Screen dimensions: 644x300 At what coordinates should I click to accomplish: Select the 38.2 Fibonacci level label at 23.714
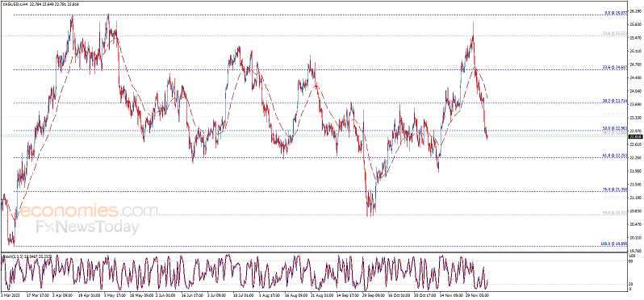[x=614, y=101]
